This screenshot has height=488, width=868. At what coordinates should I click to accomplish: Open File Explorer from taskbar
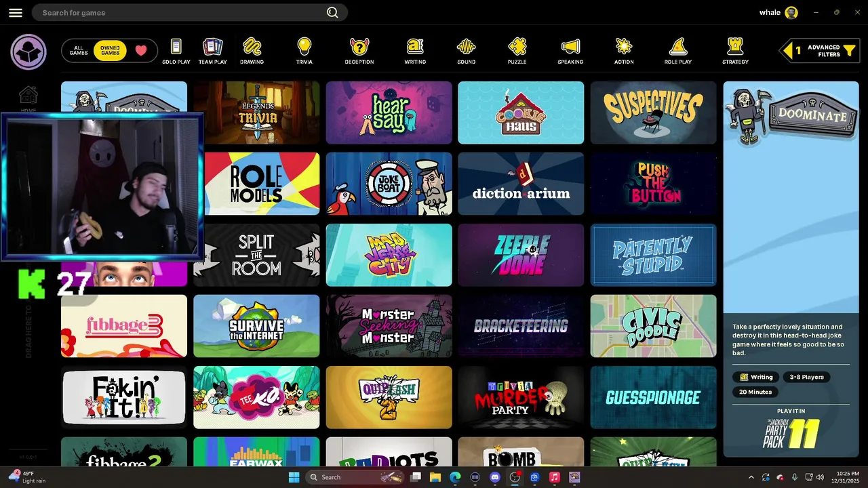(435, 477)
